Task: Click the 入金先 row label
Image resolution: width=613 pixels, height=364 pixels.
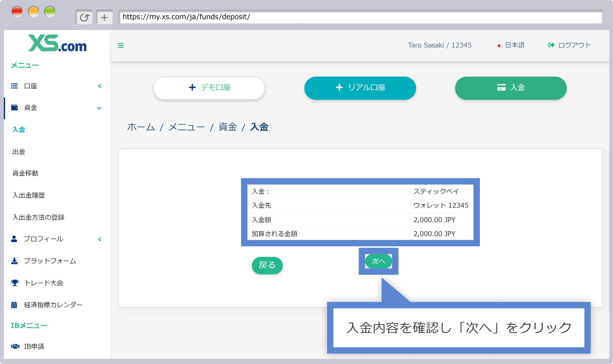Action: pyautogui.click(x=261, y=205)
